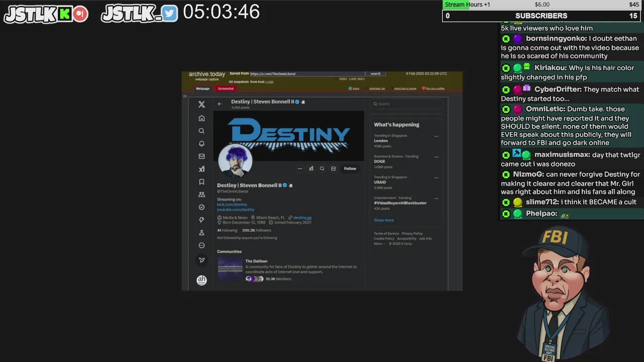
Task: Open the Destiny banner image
Action: tap(289, 136)
